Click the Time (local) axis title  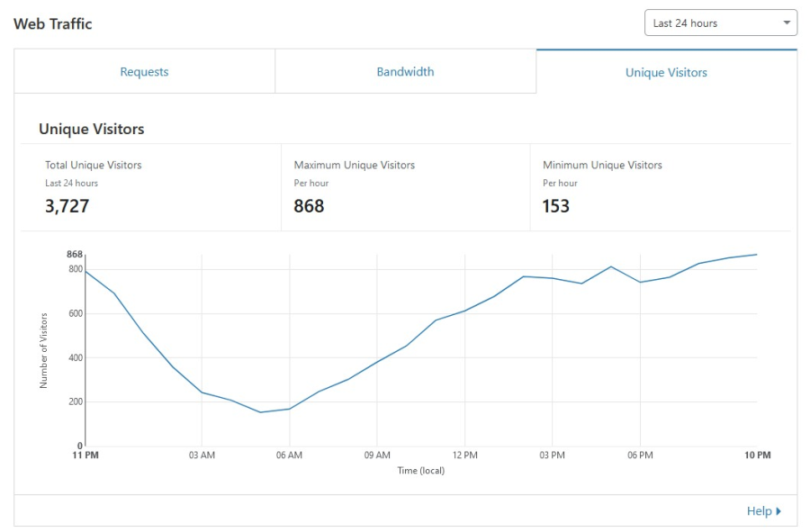coord(421,471)
